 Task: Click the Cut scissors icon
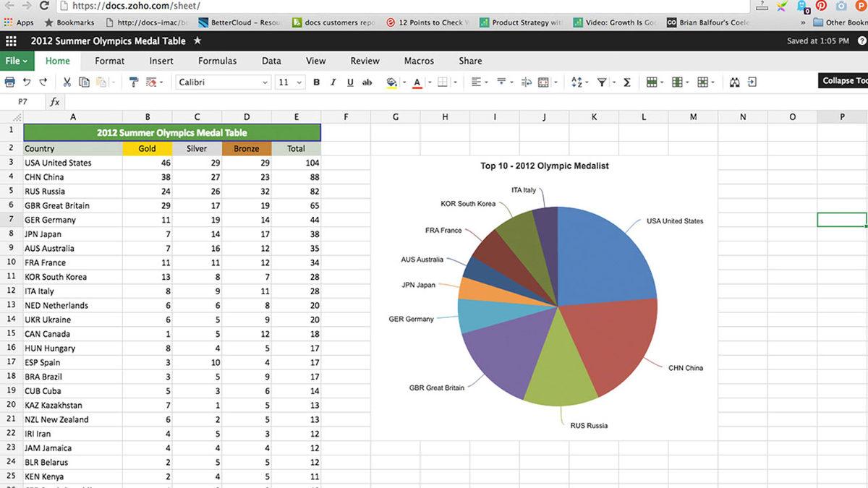tap(67, 82)
